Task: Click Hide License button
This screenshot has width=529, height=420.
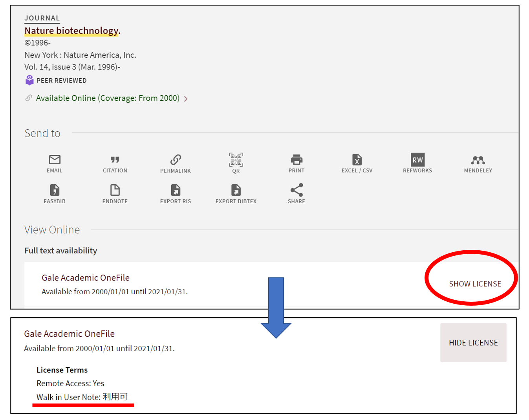Action: [473, 343]
